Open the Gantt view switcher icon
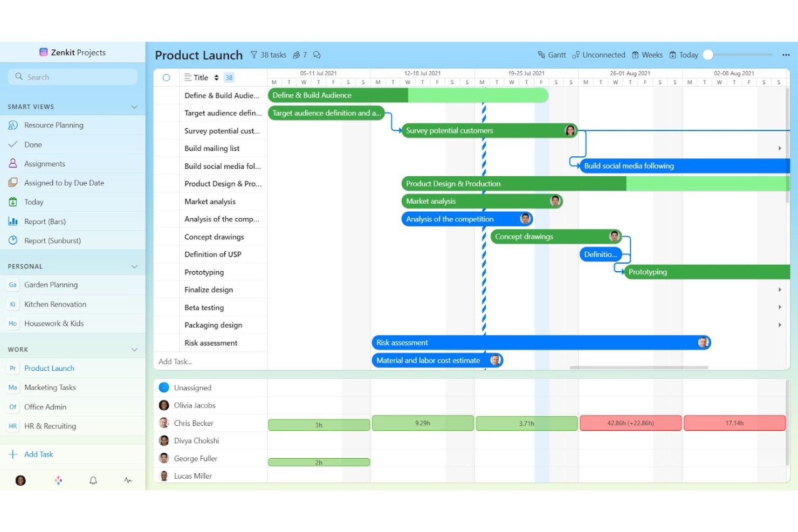 click(x=541, y=54)
